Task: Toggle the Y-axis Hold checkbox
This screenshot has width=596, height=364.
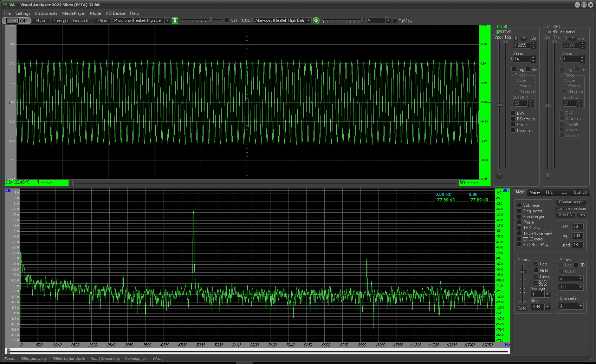Action: point(536,270)
